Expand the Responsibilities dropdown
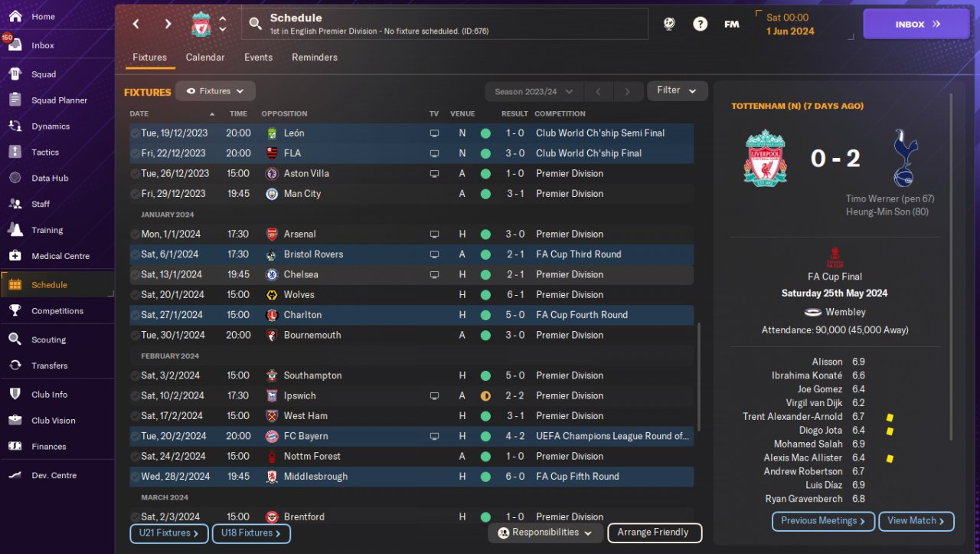The image size is (980, 554). point(544,533)
